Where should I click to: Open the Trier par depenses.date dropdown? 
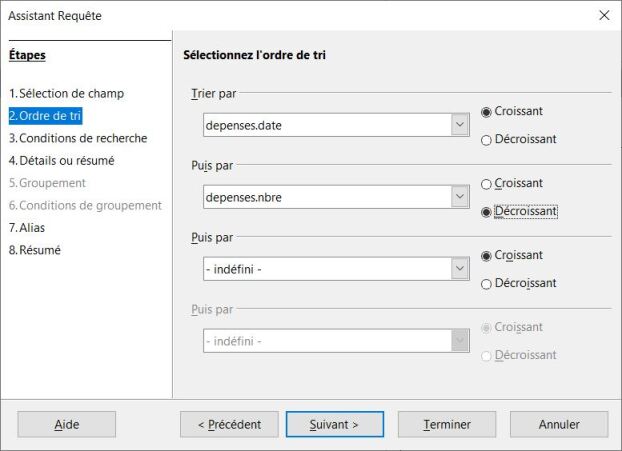459,125
